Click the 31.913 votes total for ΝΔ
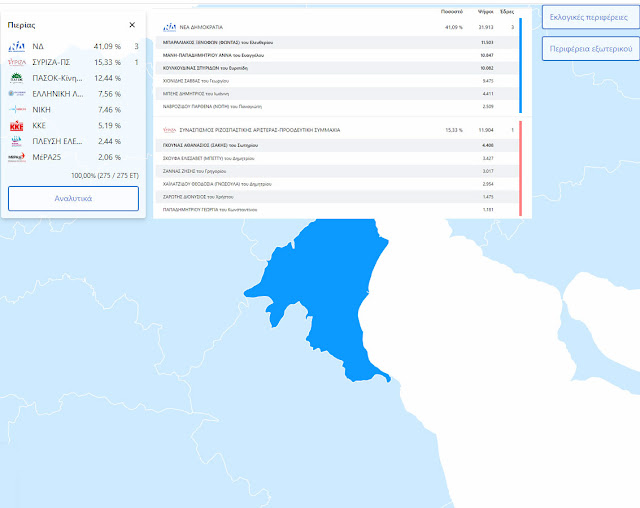The width and height of the screenshot is (640, 508). 486,27
